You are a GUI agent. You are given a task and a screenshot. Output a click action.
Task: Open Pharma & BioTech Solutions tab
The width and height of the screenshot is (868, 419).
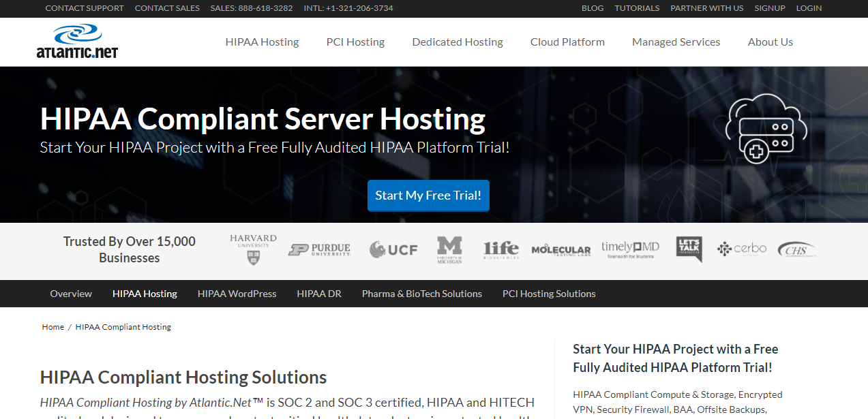tap(421, 294)
